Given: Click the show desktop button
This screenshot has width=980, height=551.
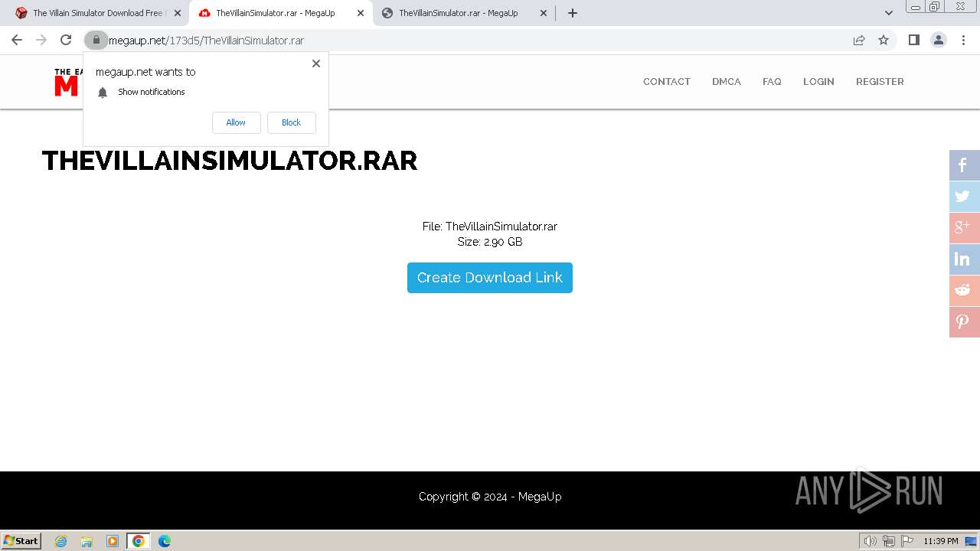Looking at the screenshot, I should (x=972, y=541).
